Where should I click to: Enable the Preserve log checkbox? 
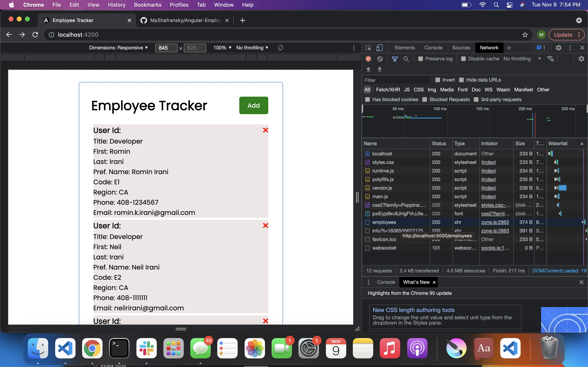point(420,59)
